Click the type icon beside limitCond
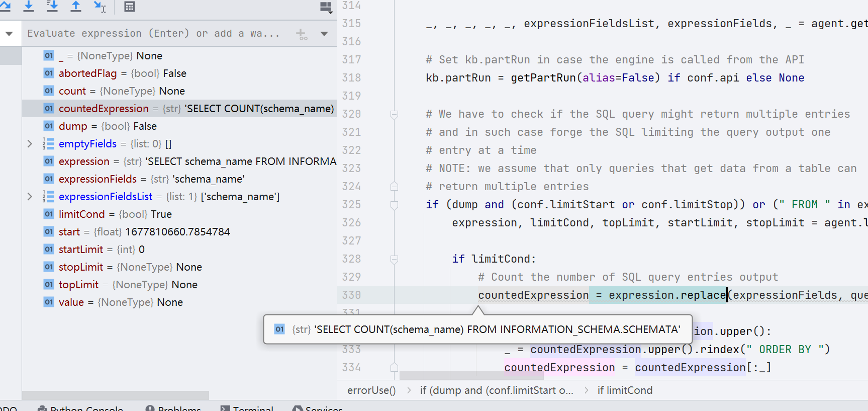This screenshot has height=411, width=868. tap(49, 214)
